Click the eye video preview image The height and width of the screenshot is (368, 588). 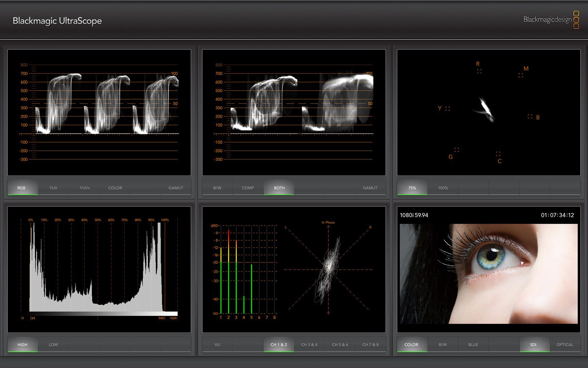[x=489, y=274]
